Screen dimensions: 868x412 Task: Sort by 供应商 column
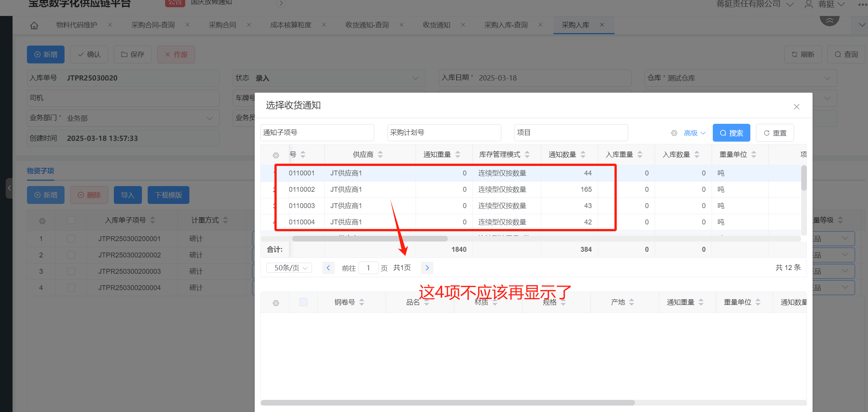click(x=380, y=155)
